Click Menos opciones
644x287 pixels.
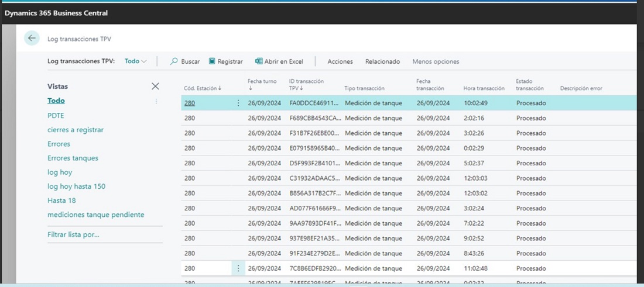coord(436,61)
